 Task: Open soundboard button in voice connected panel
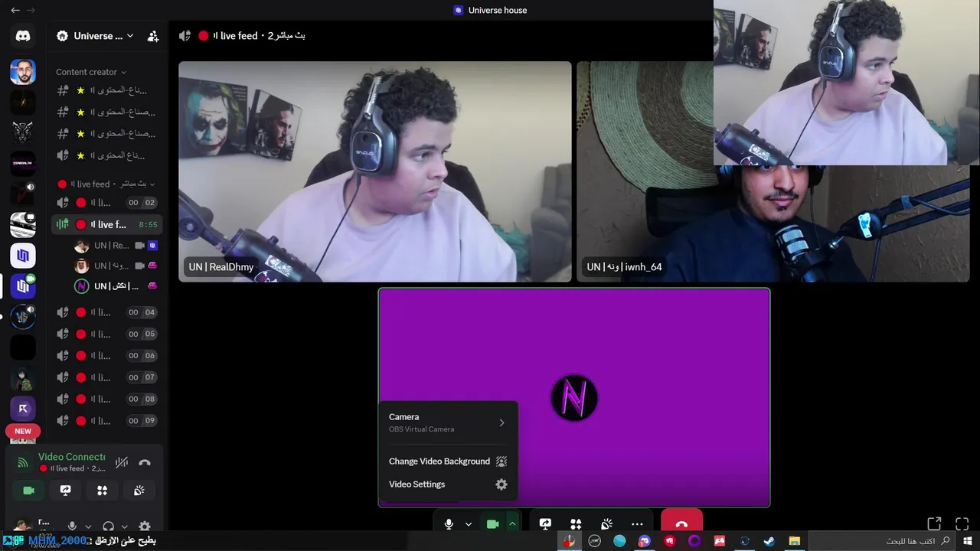tap(139, 491)
